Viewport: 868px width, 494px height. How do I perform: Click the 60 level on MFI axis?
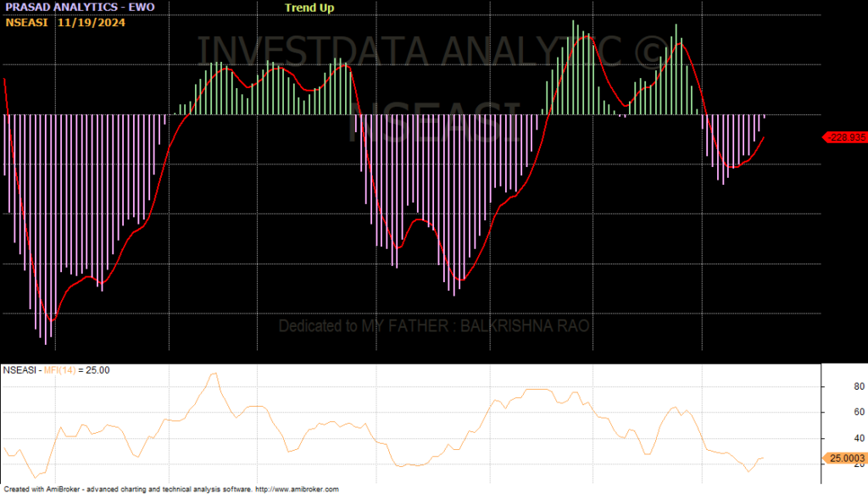(x=836, y=413)
